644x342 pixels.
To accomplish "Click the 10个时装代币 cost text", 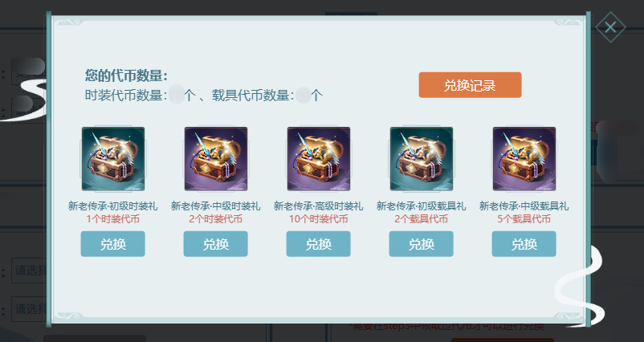I will 318,219.
